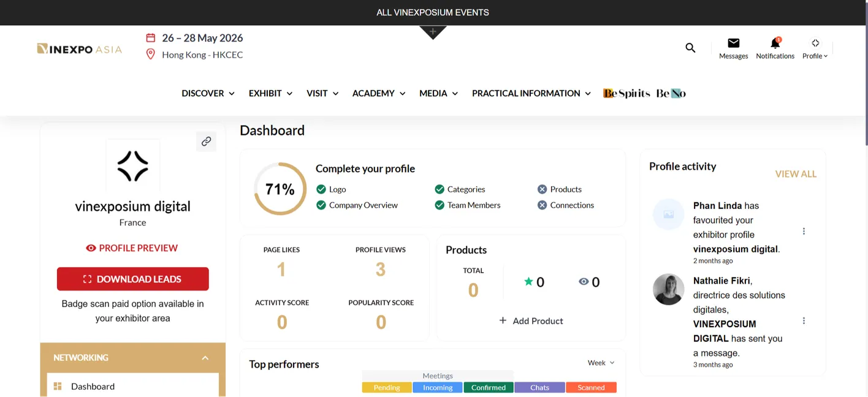Click the plus arrow under All Vinexposium Events
Image resolution: width=868 pixels, height=397 pixels.
(x=433, y=32)
